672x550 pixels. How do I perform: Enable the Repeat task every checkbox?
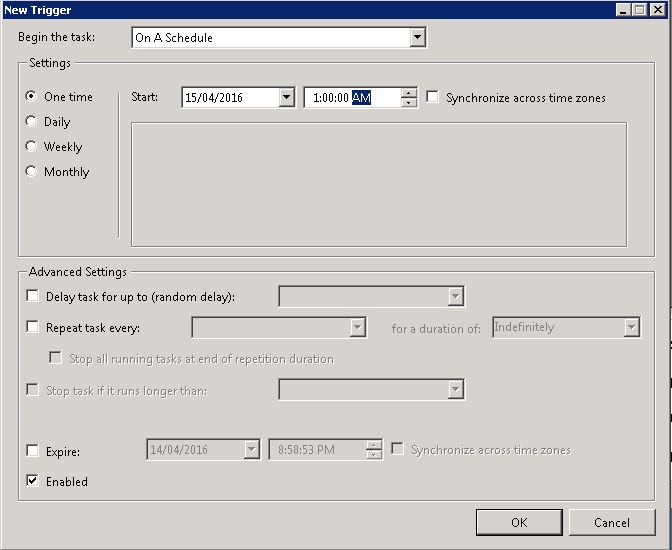[x=33, y=327]
